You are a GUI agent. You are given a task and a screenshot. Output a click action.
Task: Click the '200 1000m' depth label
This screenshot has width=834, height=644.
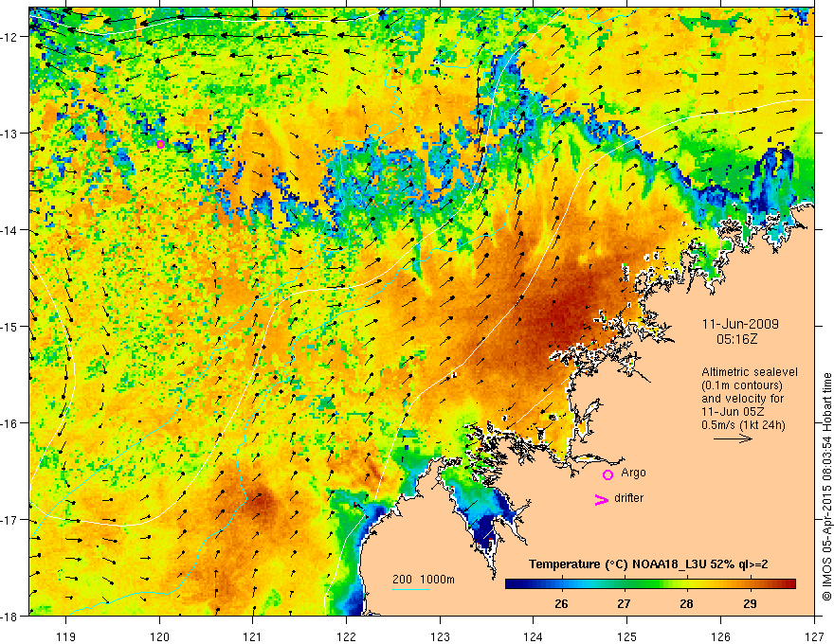(424, 580)
